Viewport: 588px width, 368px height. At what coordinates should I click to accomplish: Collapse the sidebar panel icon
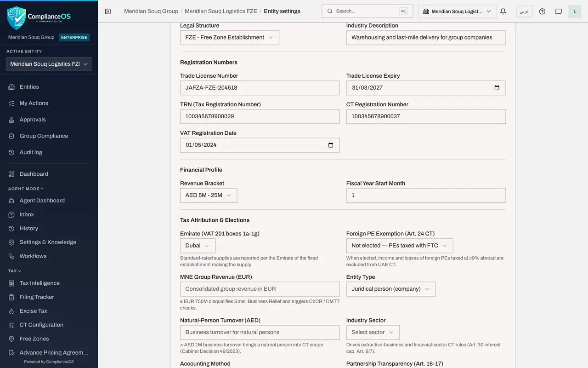click(x=108, y=11)
